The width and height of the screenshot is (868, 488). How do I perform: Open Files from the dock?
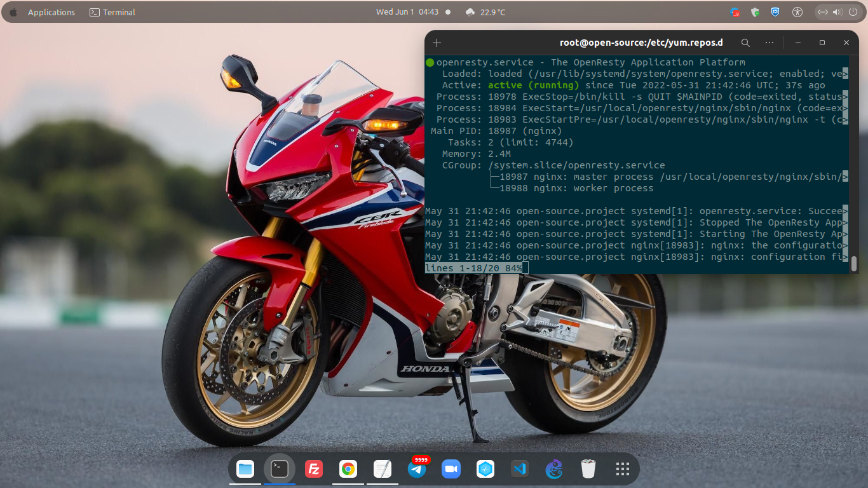(x=245, y=470)
